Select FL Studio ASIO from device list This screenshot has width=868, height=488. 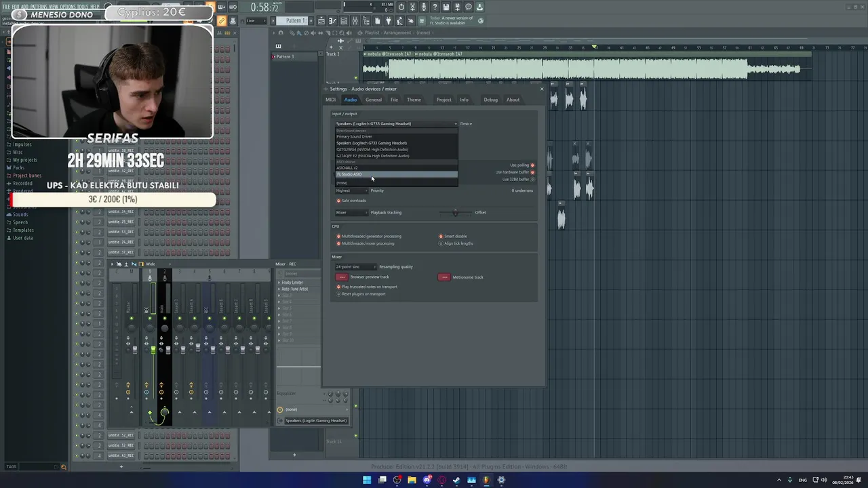[396, 174]
